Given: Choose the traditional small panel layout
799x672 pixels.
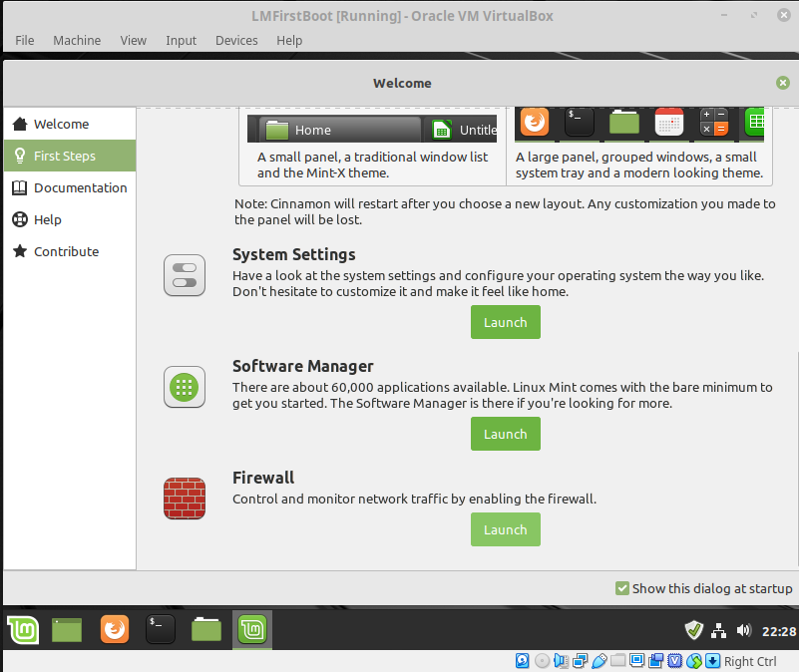Looking at the screenshot, I should (372, 146).
